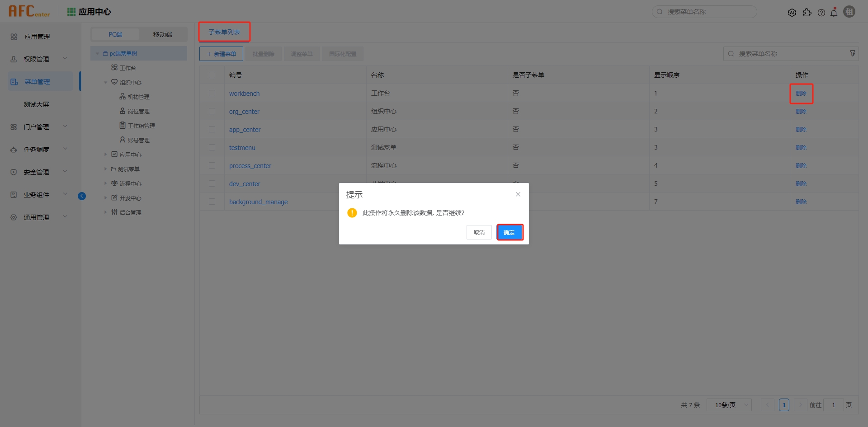
Task: Click the puzzle-piece plugin icon
Action: click(x=808, y=13)
